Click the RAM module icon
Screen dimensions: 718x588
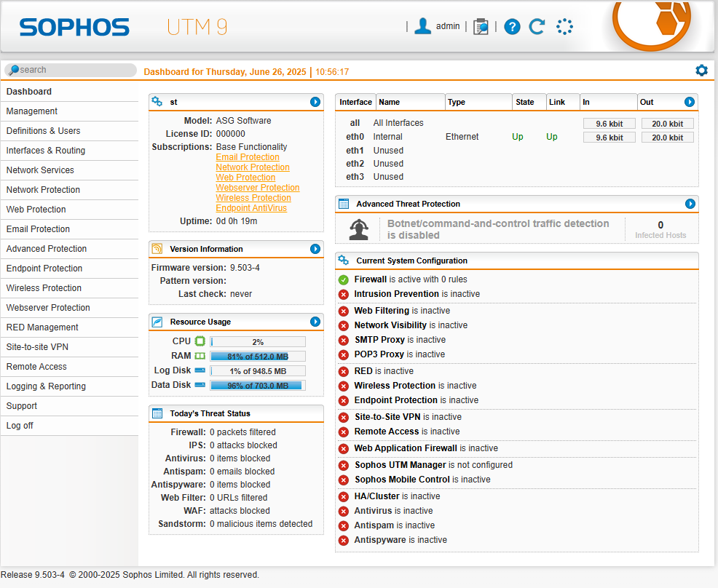pyautogui.click(x=200, y=356)
